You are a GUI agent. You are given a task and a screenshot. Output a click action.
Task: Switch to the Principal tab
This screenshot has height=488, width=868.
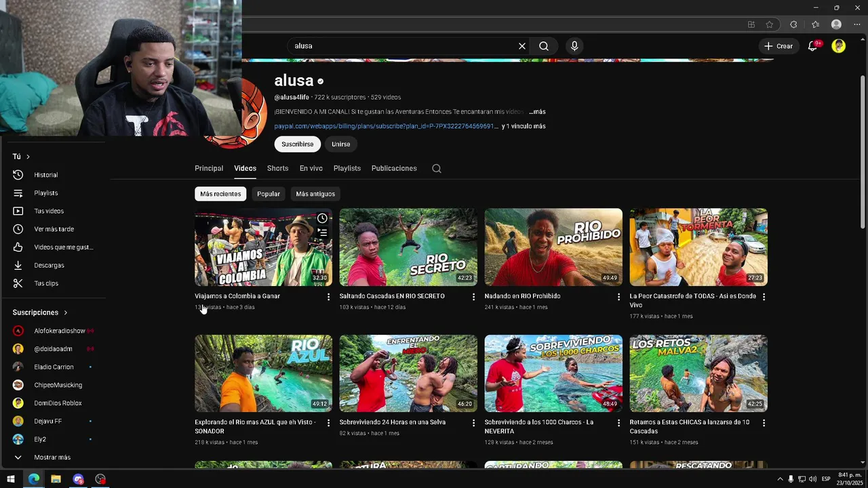point(209,169)
